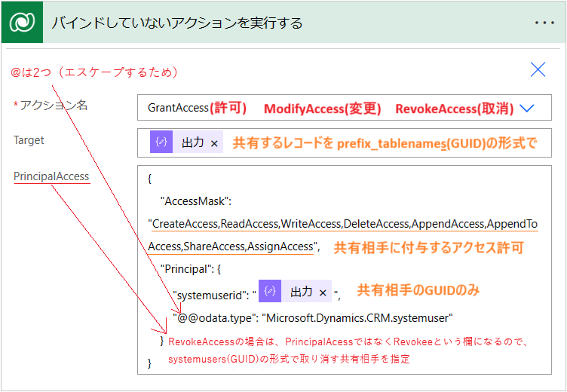Click the @@odata.type key text

coord(215,318)
